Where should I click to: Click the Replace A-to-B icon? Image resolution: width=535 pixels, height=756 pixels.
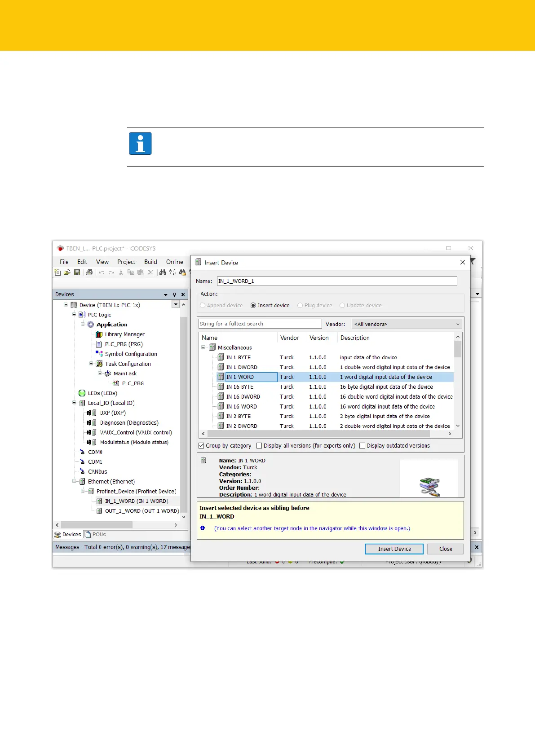point(172,272)
